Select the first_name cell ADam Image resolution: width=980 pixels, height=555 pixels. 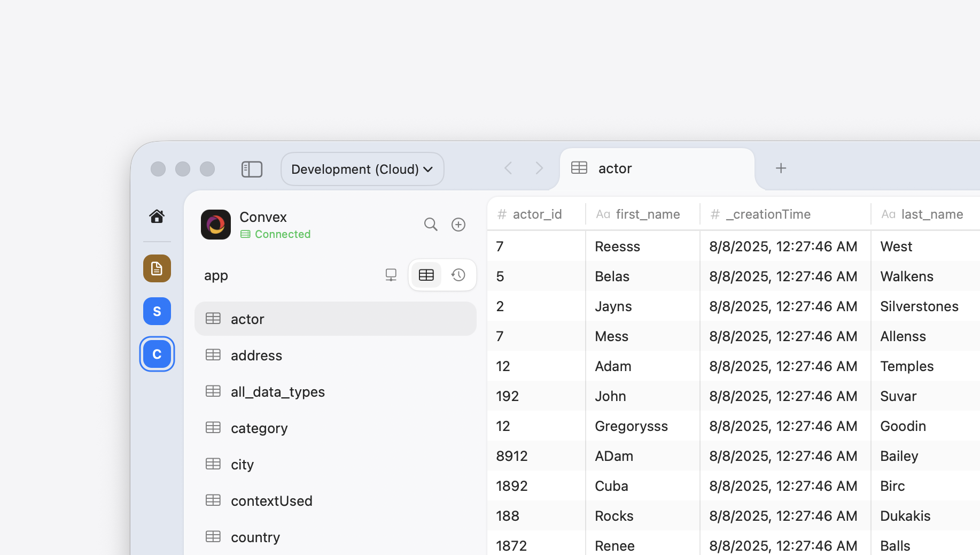[643, 456]
